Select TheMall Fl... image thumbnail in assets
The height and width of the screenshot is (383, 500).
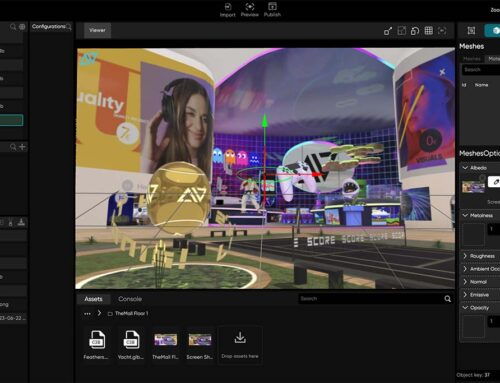pyautogui.click(x=165, y=340)
